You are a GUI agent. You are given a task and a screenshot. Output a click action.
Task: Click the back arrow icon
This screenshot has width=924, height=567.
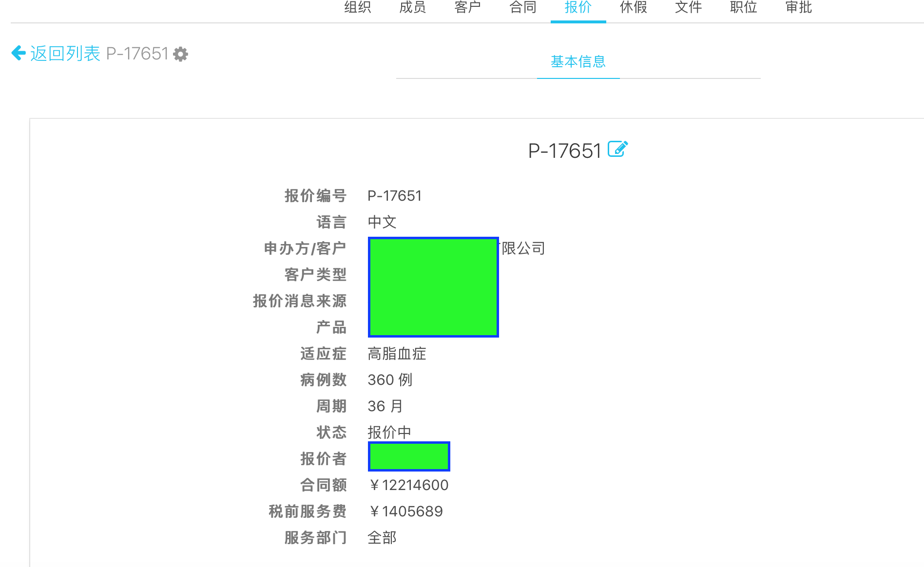tap(19, 53)
